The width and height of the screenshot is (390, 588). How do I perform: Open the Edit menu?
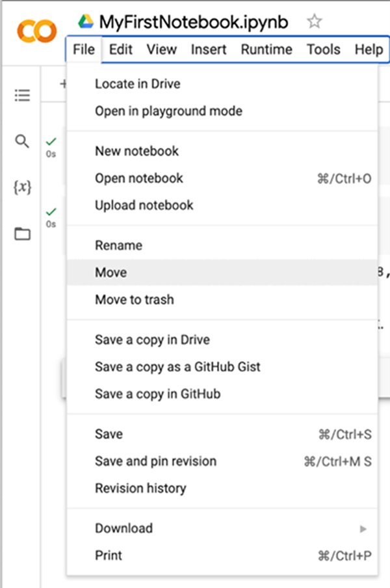pos(120,49)
